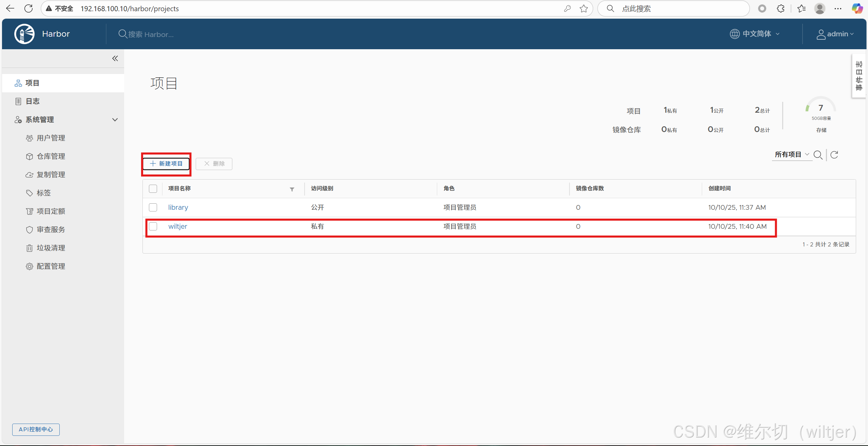
Task: Open browser extensions puzzle icon
Action: click(780, 8)
